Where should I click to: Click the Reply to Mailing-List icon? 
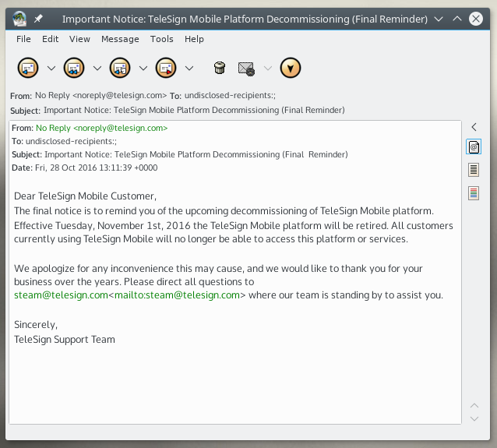[x=120, y=68]
